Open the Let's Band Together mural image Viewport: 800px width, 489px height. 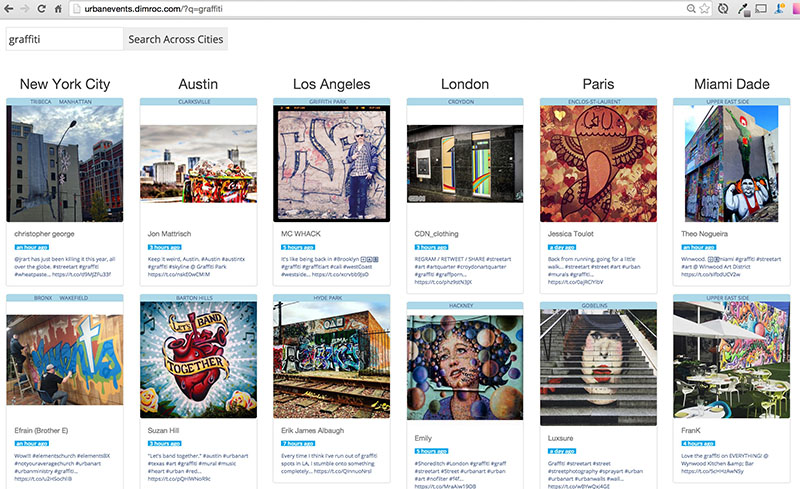tap(198, 360)
